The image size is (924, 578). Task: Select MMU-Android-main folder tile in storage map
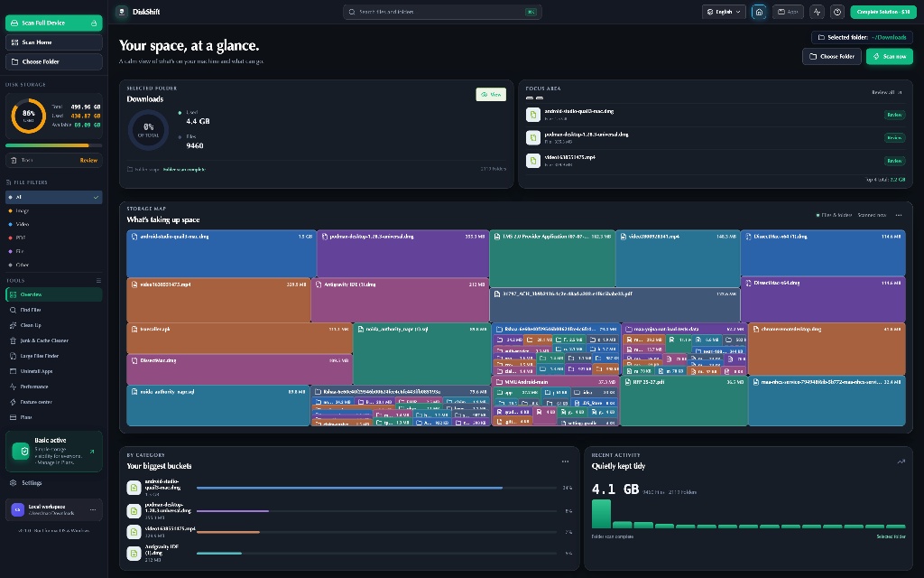tap(555, 382)
